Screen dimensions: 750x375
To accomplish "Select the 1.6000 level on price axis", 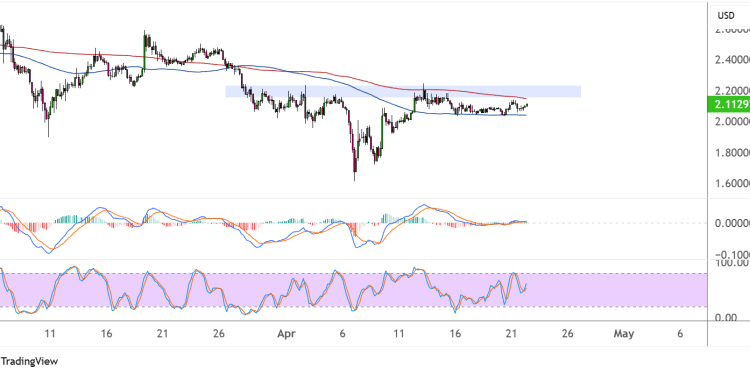I will [x=732, y=184].
